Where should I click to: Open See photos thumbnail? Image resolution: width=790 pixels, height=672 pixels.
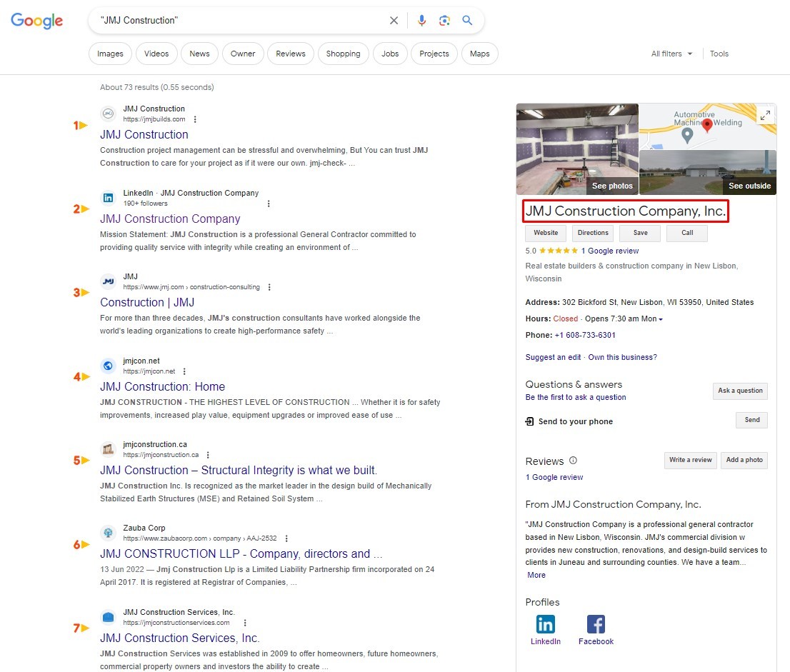(577, 149)
